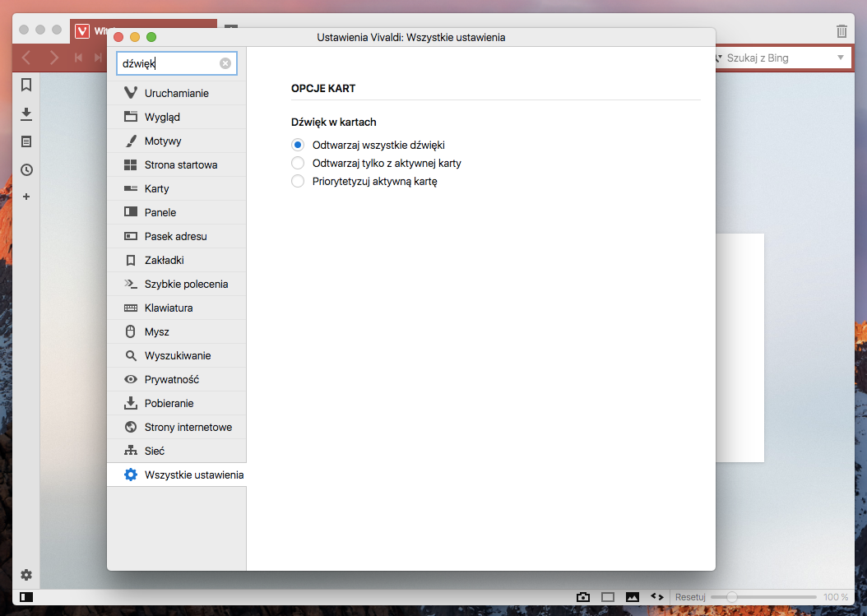This screenshot has width=867, height=616.
Task: Open the Bookmarks panel in browser sidebar
Action: click(26, 85)
